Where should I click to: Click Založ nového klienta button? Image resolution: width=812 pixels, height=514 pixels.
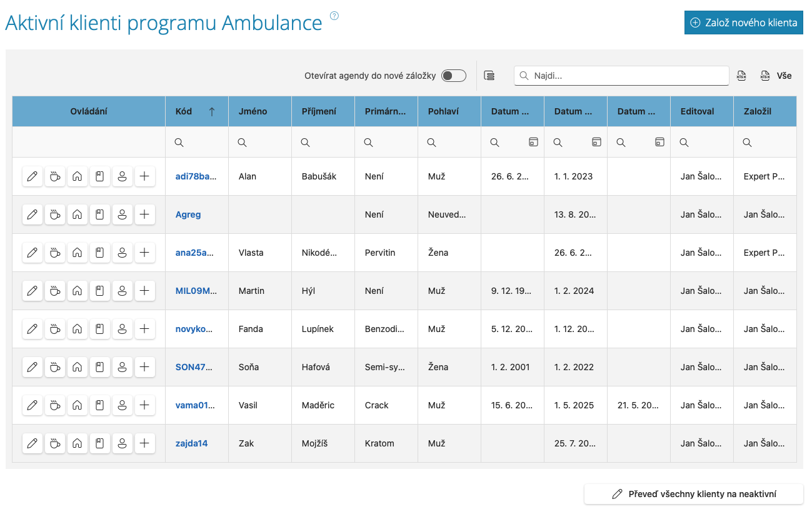pyautogui.click(x=744, y=23)
